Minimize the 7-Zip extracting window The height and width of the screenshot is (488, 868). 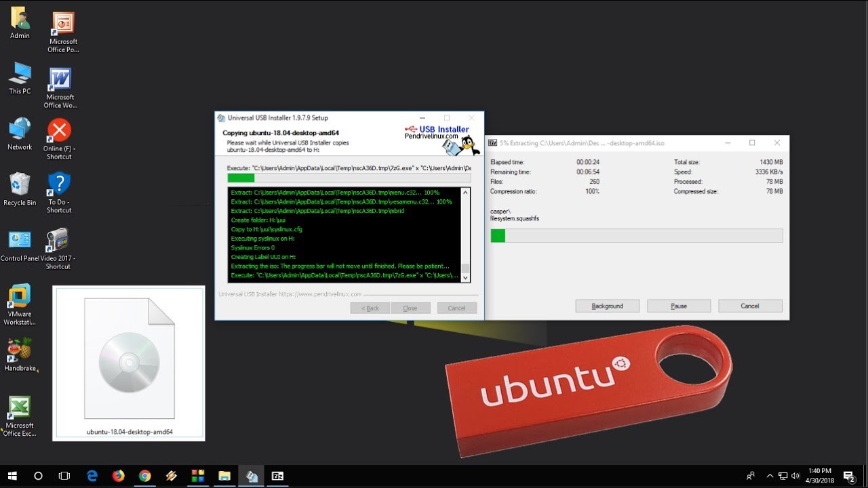pos(727,143)
